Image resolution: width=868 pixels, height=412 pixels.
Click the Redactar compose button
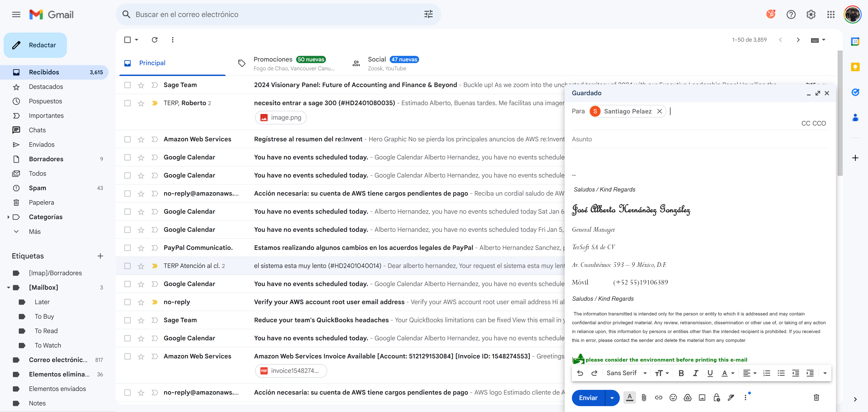coord(35,45)
